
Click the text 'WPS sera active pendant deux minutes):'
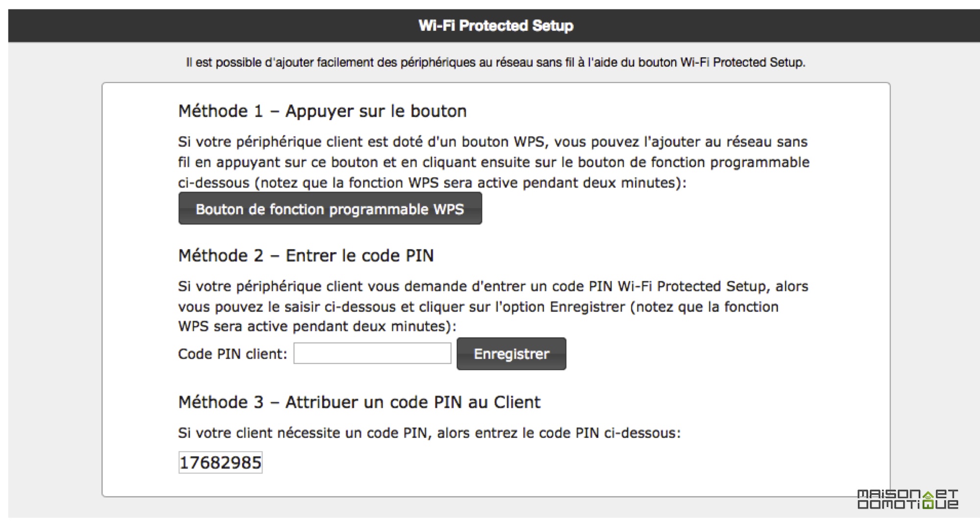(317, 326)
